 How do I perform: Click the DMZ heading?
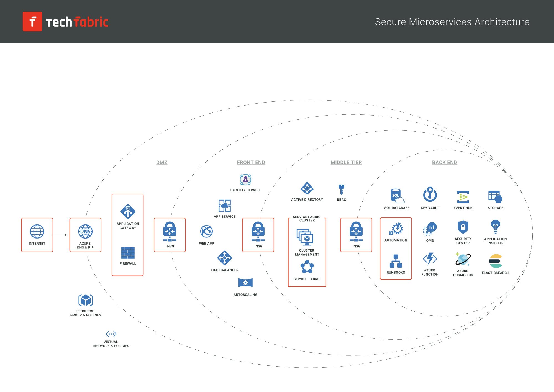[x=162, y=162]
